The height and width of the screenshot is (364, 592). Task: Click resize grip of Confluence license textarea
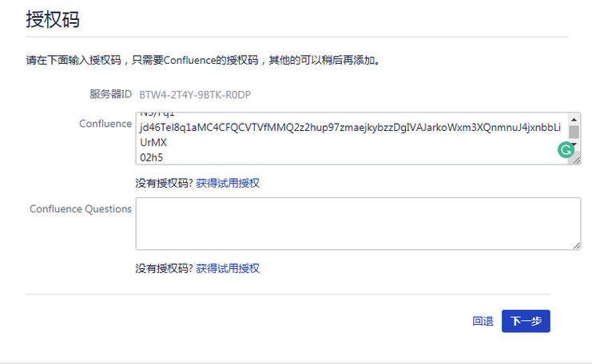[x=575, y=160]
